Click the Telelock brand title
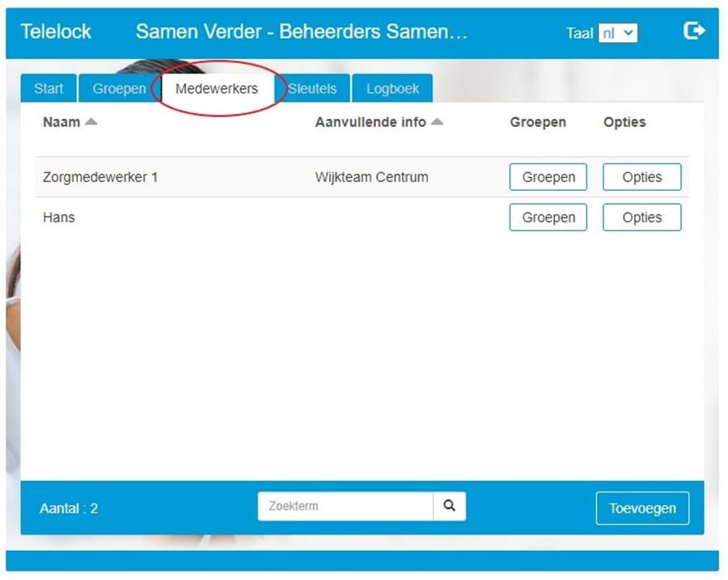The width and height of the screenshot is (728, 580). pos(56,32)
